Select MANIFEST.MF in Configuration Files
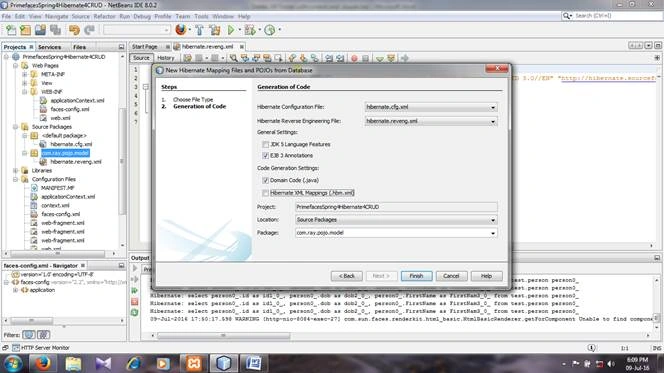The width and height of the screenshot is (664, 373). point(58,188)
